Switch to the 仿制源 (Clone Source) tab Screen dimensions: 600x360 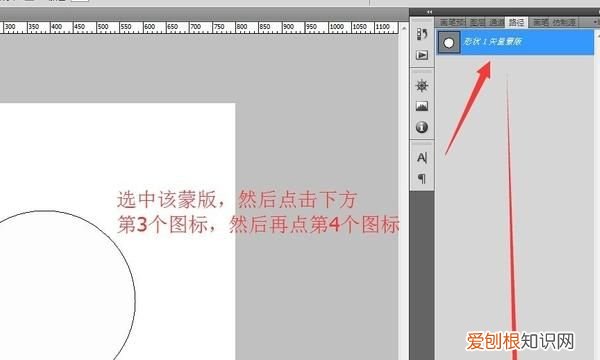(x=564, y=22)
